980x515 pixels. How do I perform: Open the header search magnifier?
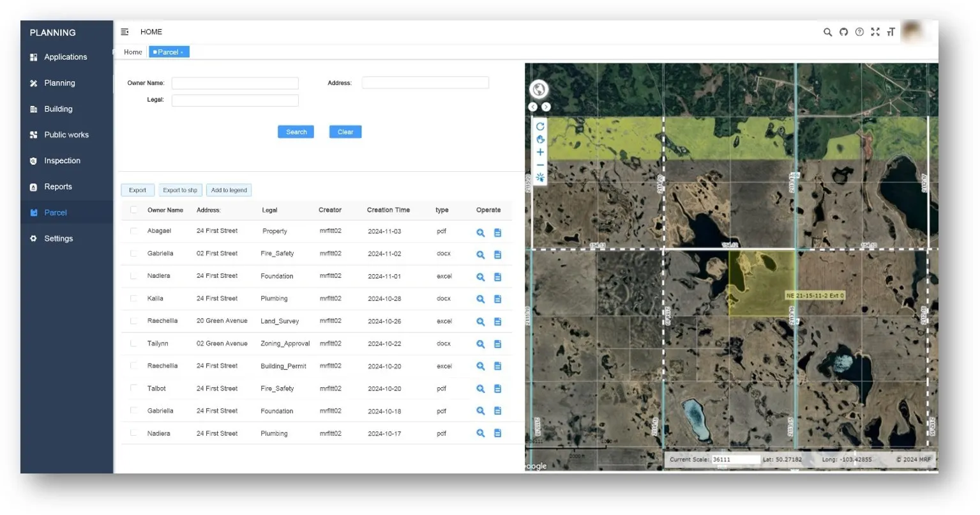click(x=827, y=32)
